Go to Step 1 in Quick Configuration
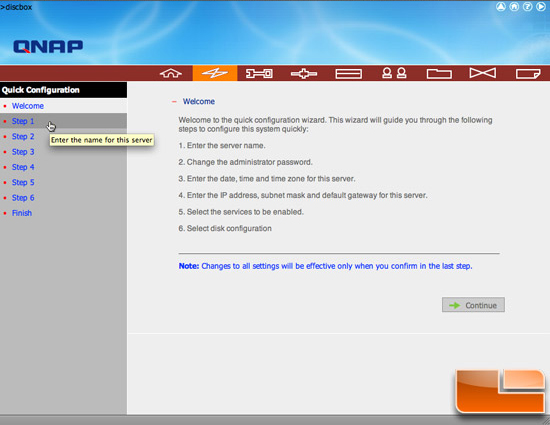 pyautogui.click(x=23, y=121)
